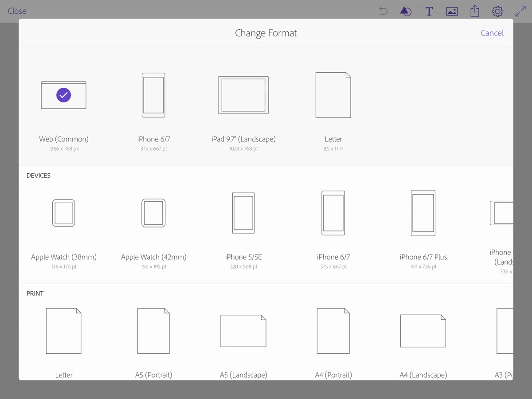Click the "iPhone 5/SE" label
The image size is (532, 399).
243,257
